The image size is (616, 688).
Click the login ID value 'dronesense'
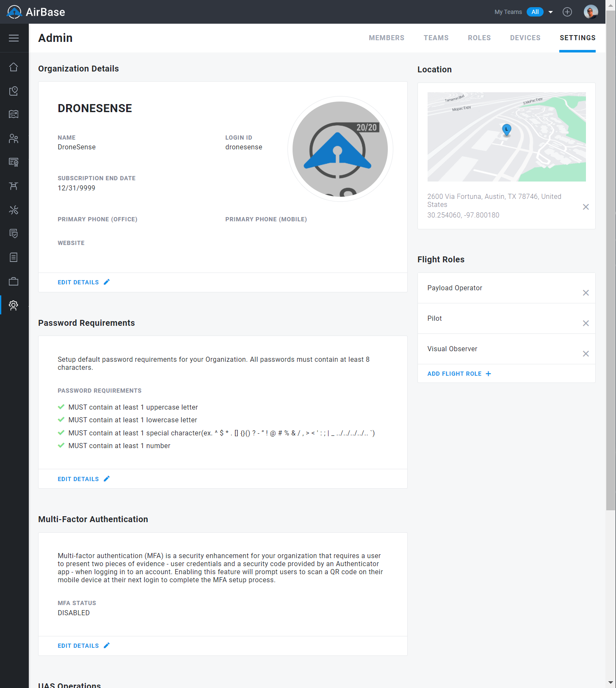(x=244, y=147)
